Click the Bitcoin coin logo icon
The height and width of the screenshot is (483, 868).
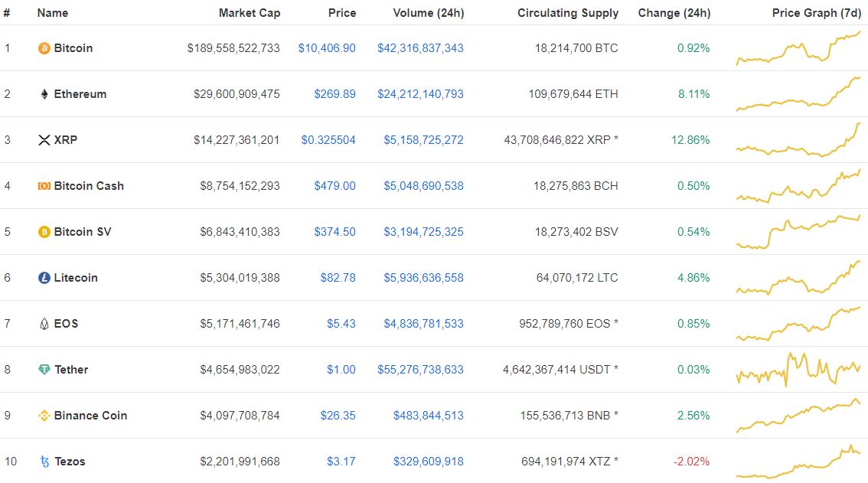44,48
